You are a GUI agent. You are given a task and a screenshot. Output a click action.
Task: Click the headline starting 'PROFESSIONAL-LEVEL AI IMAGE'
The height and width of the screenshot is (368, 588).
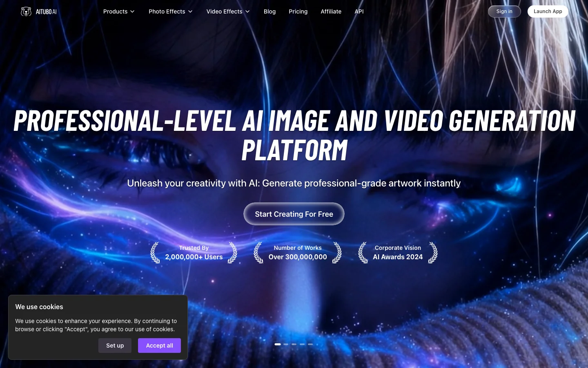point(294,135)
